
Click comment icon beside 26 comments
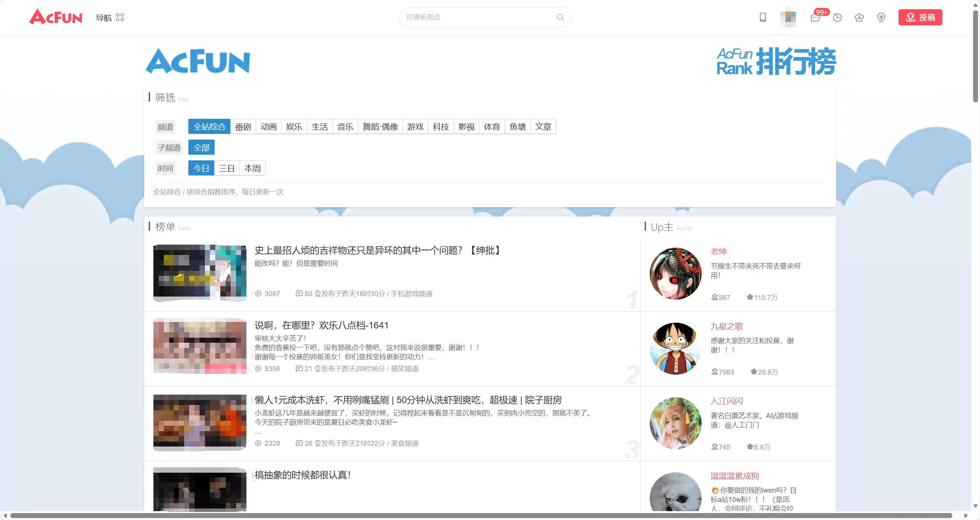(299, 443)
